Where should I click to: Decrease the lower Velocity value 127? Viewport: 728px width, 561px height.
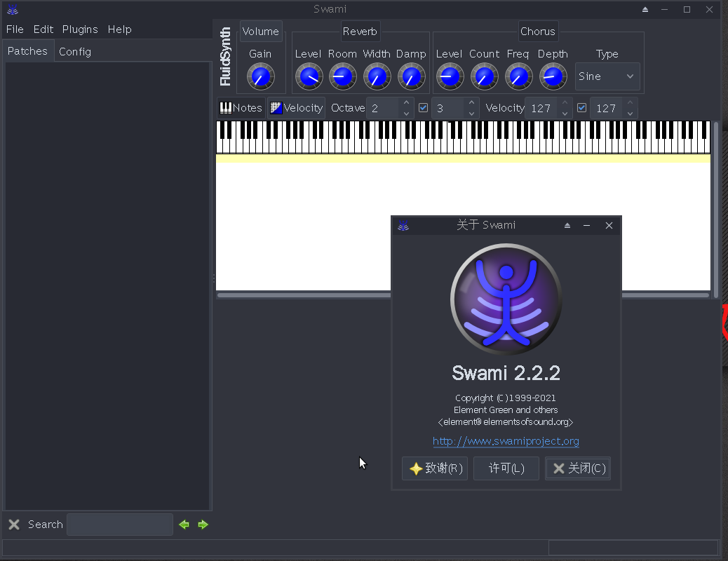pos(565,114)
